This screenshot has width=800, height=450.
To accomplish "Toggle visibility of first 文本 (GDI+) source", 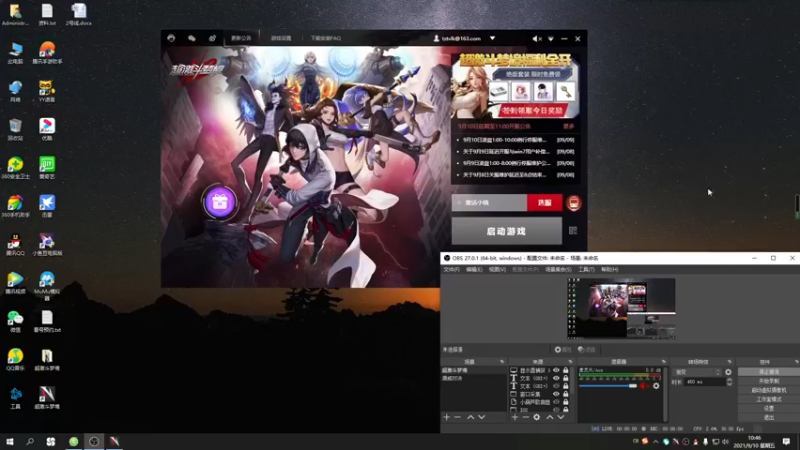I will [x=557, y=378].
